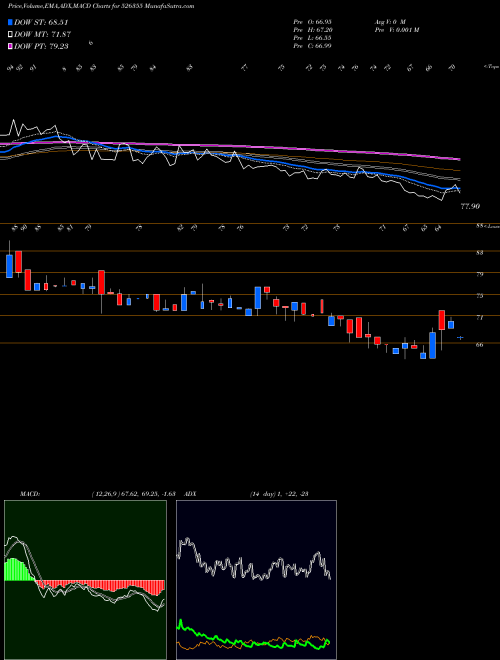Click the 77.90 value under the EMA lines
The height and width of the screenshot is (660, 500).
point(470,206)
